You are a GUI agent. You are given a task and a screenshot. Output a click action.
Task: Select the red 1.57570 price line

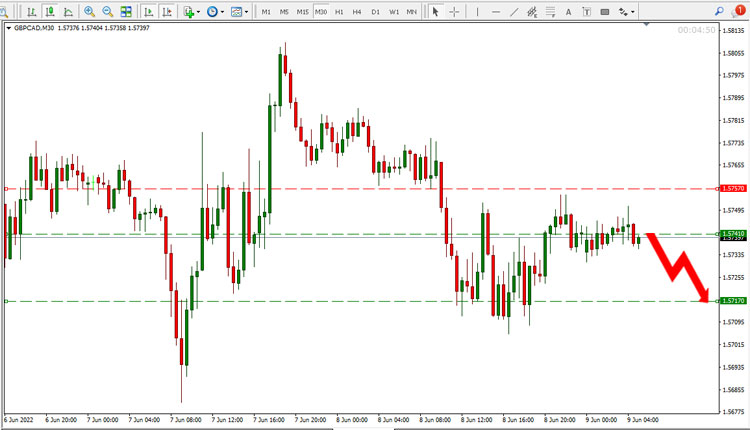pyautogui.click(x=361, y=189)
